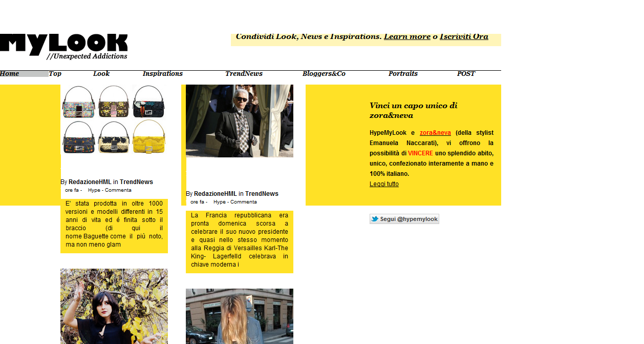Click the Iscriviti Ora signup link
Viewport: 644px width, 344px height.
point(464,36)
